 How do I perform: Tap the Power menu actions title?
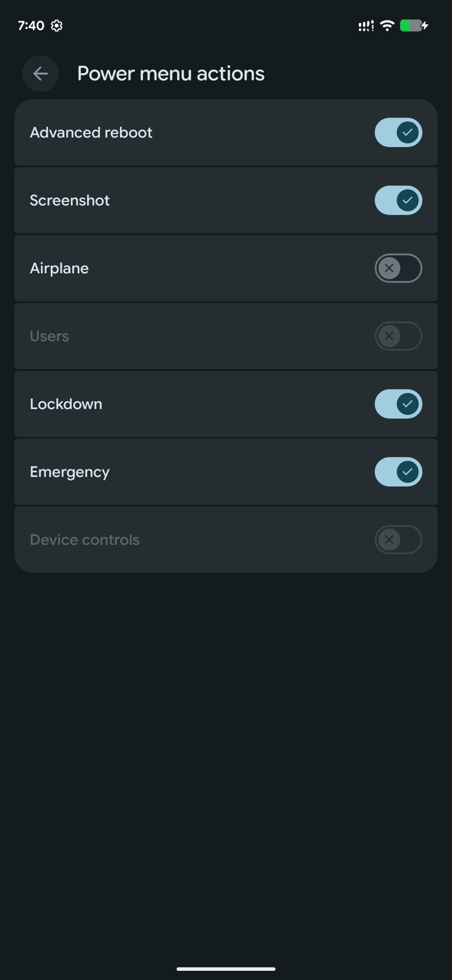point(171,73)
